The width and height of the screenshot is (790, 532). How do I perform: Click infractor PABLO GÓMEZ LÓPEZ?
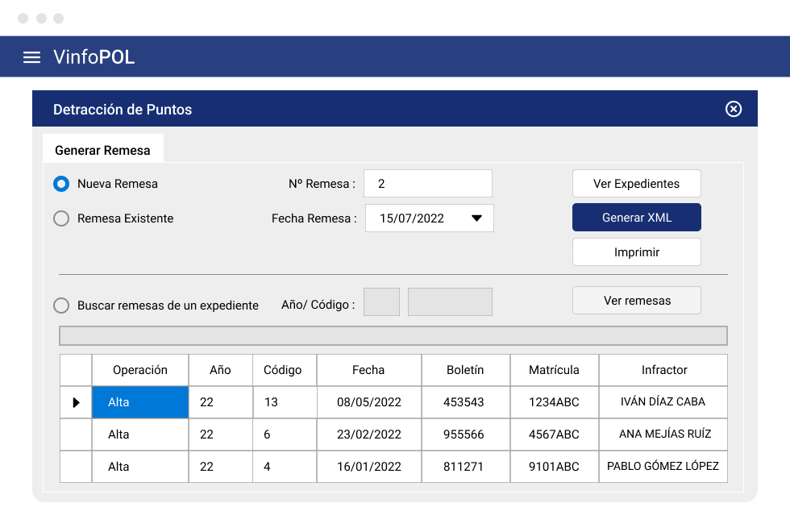pyautogui.click(x=663, y=467)
